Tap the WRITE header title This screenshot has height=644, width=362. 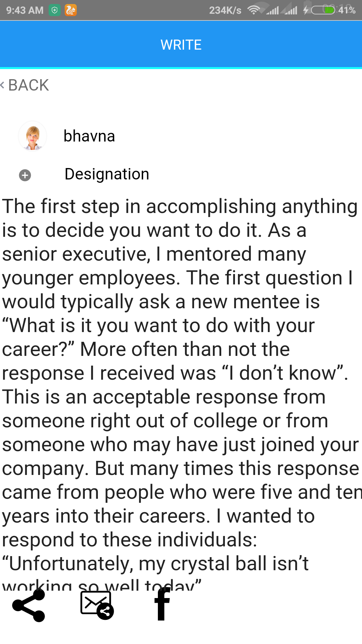pos(181,45)
